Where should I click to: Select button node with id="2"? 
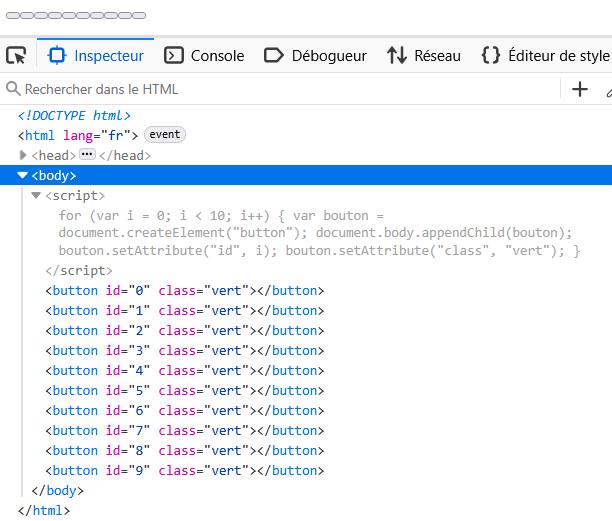click(x=185, y=331)
